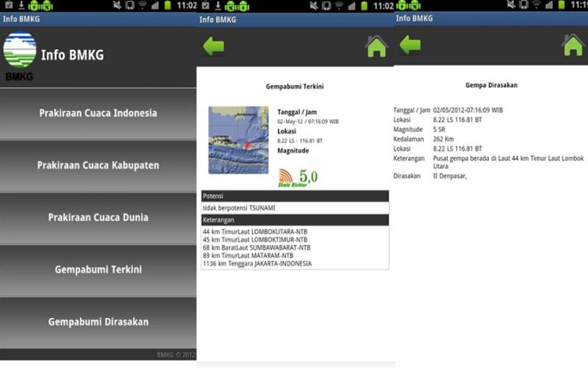Tap home icon on Gempa Dirasakan screen
Screen dimensions: 588x368
click(x=573, y=45)
